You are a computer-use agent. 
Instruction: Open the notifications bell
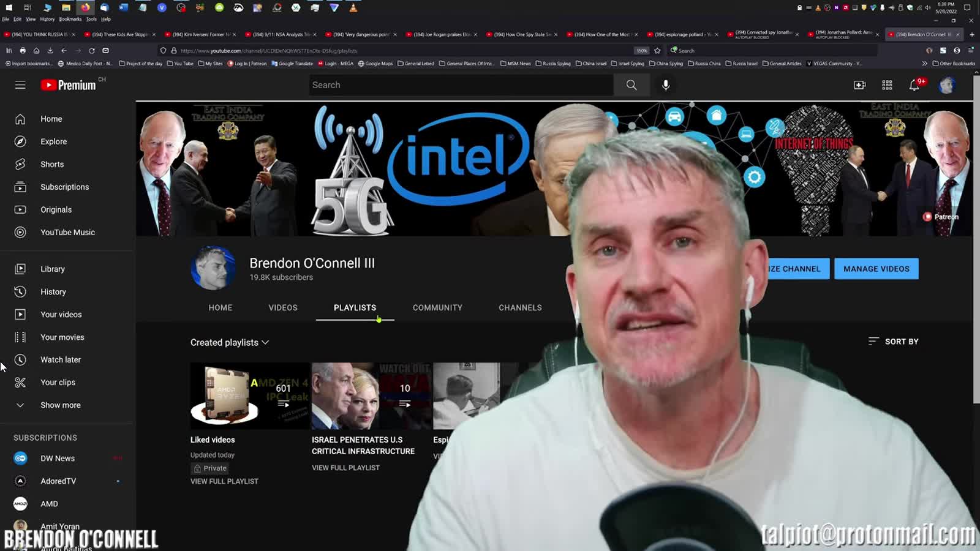click(914, 85)
